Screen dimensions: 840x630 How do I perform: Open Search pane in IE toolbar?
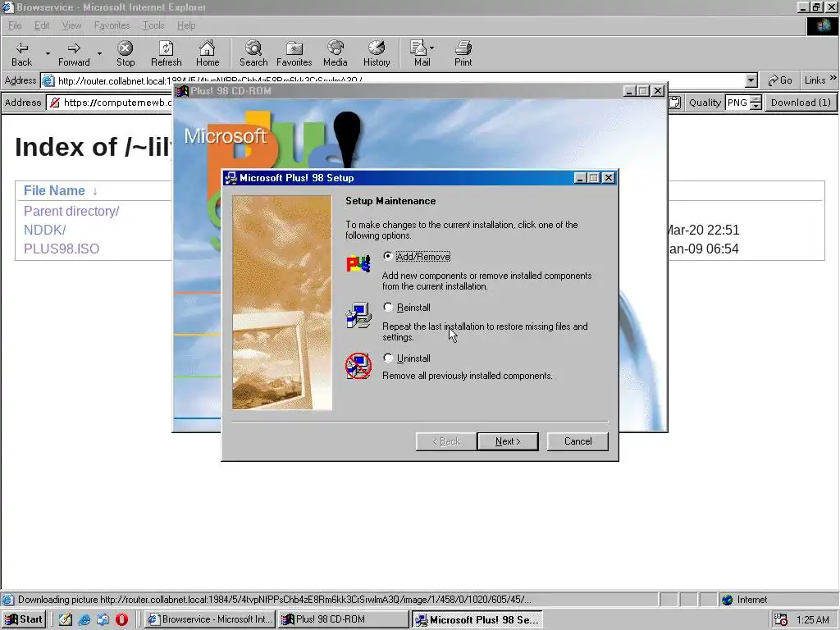pyautogui.click(x=253, y=54)
